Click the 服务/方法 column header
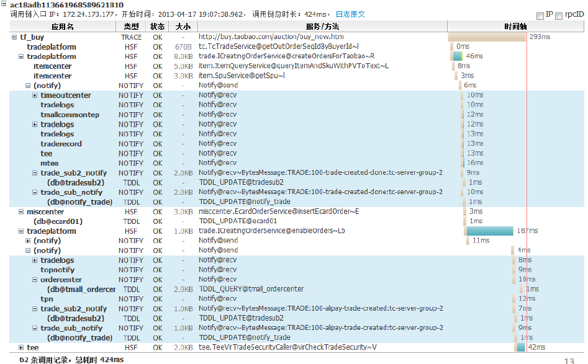 click(x=322, y=26)
